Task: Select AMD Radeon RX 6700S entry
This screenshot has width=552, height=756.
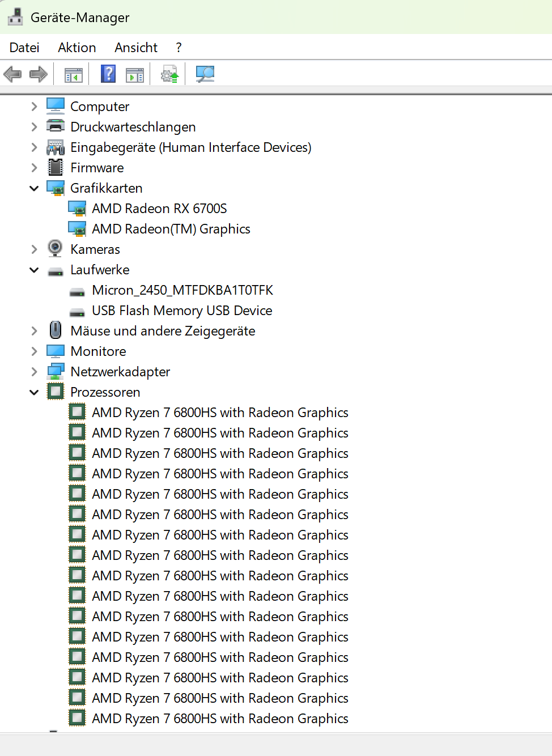Action: 159,209
